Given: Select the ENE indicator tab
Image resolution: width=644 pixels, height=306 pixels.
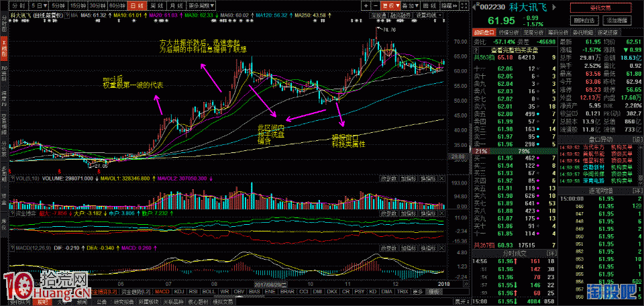Looking at the screenshot, I should [270, 291].
